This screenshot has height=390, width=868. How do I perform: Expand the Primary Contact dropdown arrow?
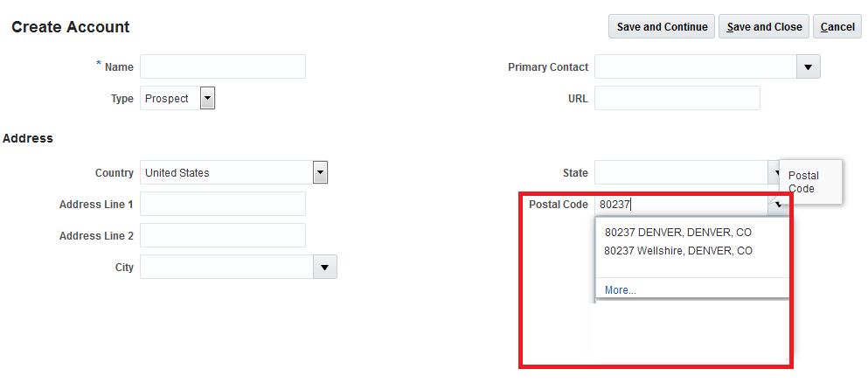[x=808, y=66]
